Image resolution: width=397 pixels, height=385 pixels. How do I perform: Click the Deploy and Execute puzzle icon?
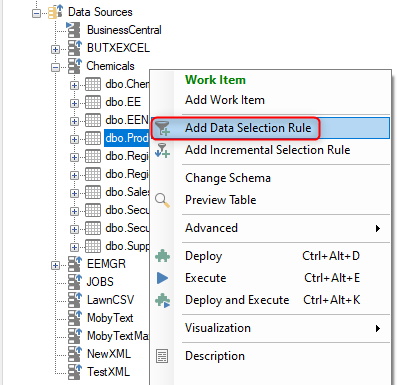(163, 300)
